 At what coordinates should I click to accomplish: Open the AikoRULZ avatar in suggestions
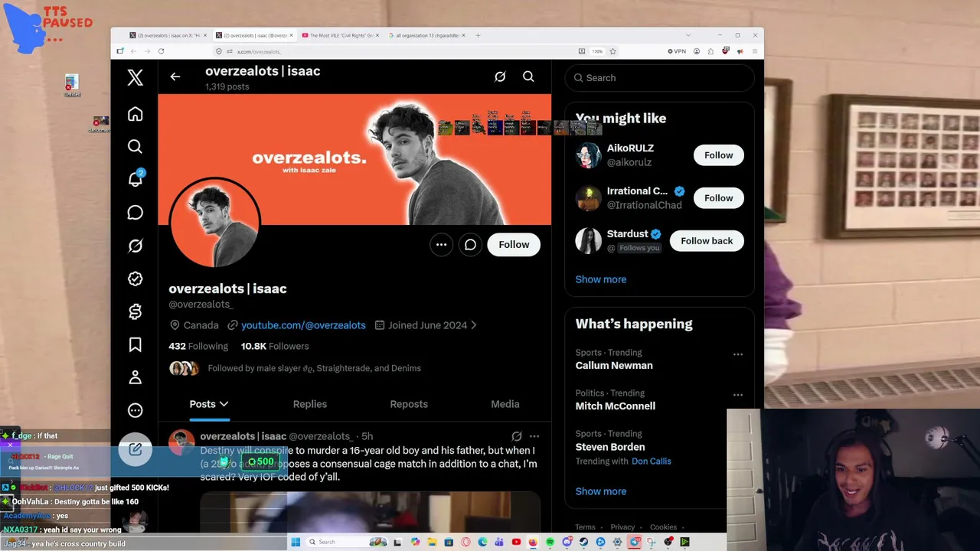click(x=589, y=155)
